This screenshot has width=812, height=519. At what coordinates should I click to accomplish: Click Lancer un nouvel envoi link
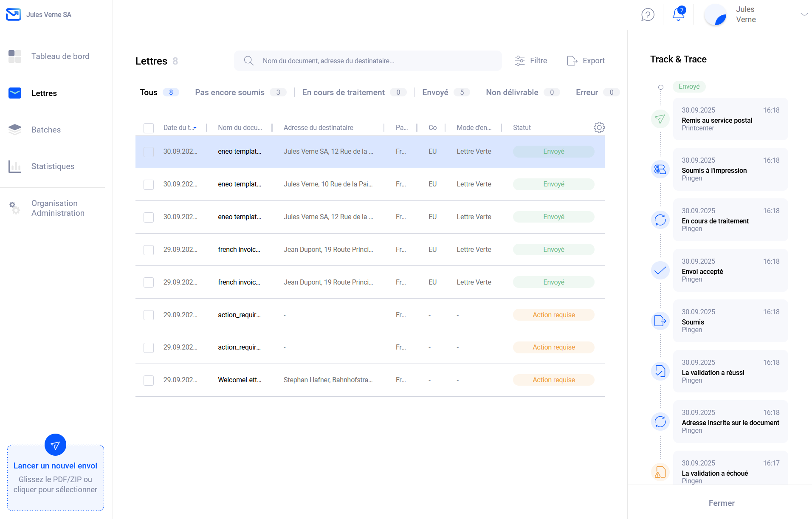[55, 465]
